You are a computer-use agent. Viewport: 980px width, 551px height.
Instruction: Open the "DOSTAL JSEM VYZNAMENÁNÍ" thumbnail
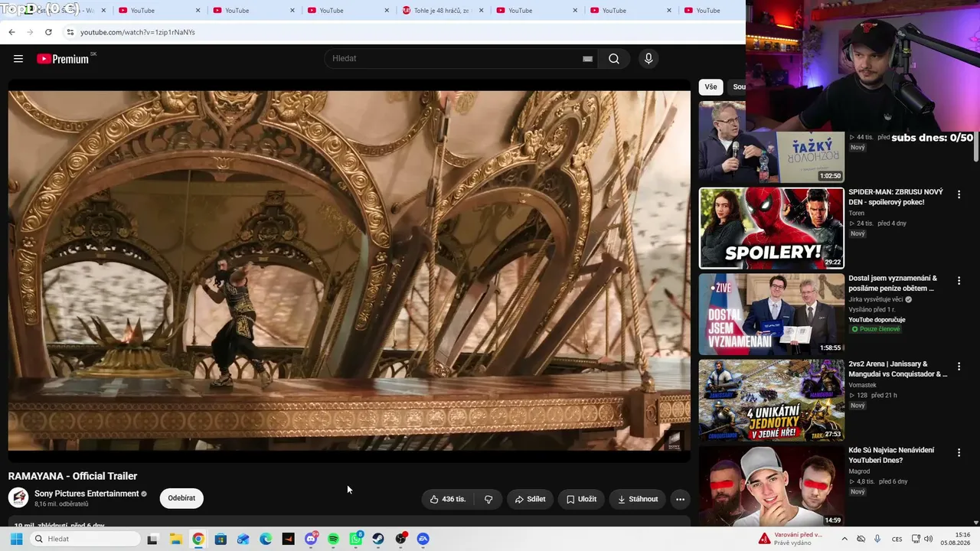[771, 315]
